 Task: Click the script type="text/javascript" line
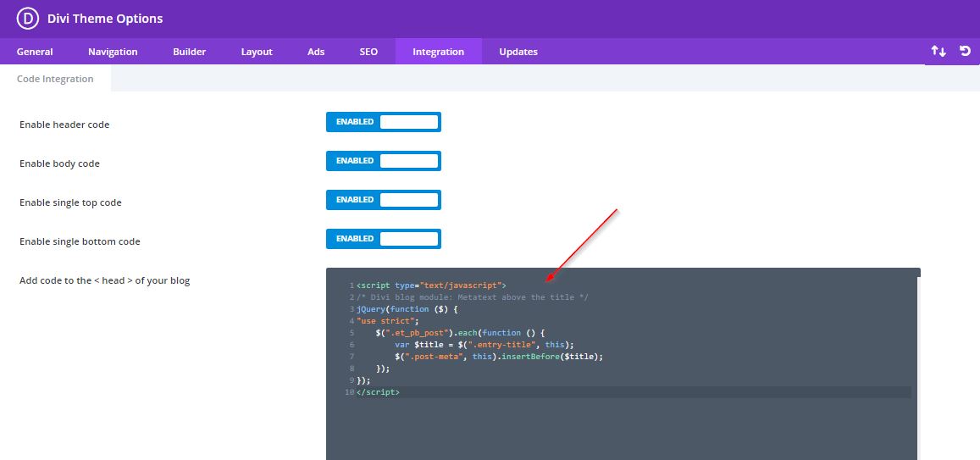pyautogui.click(x=431, y=285)
